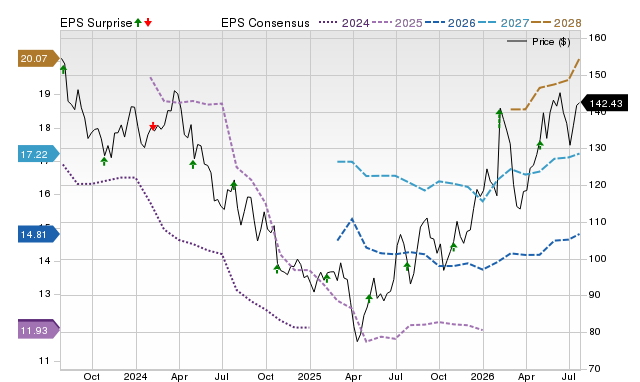Click the 120 price axis label

(597, 185)
